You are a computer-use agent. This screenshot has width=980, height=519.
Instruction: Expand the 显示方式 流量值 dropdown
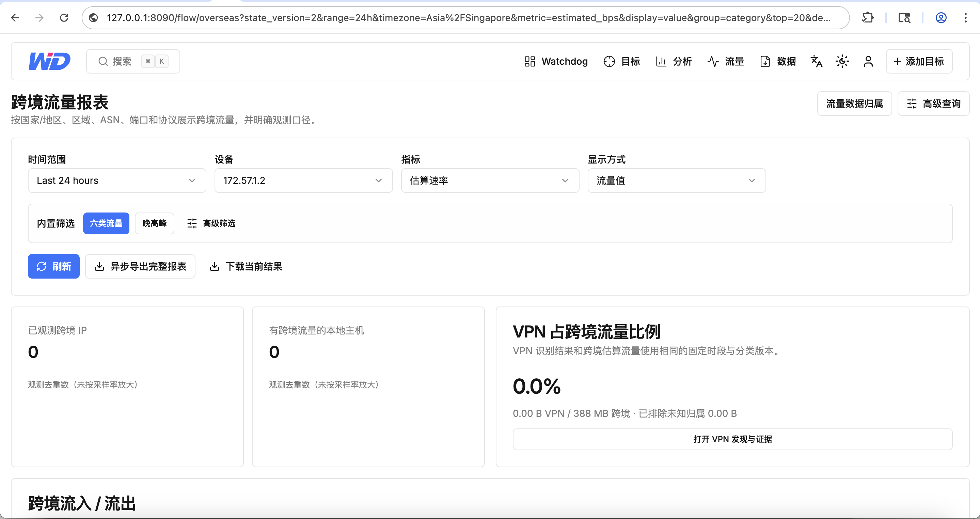tap(677, 180)
